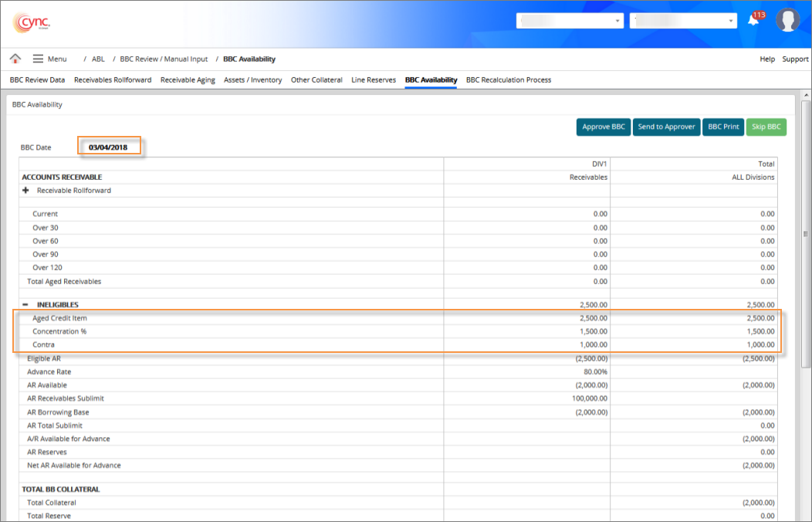812x522 pixels.
Task: Collapse the Ineligibles section
Action: pos(26,304)
